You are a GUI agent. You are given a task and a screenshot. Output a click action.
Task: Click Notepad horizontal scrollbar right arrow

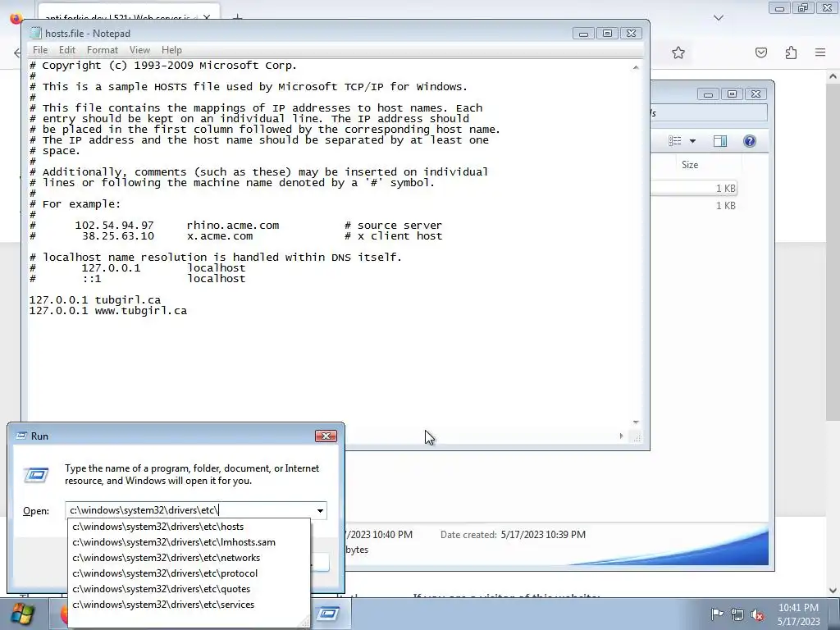[x=621, y=436]
